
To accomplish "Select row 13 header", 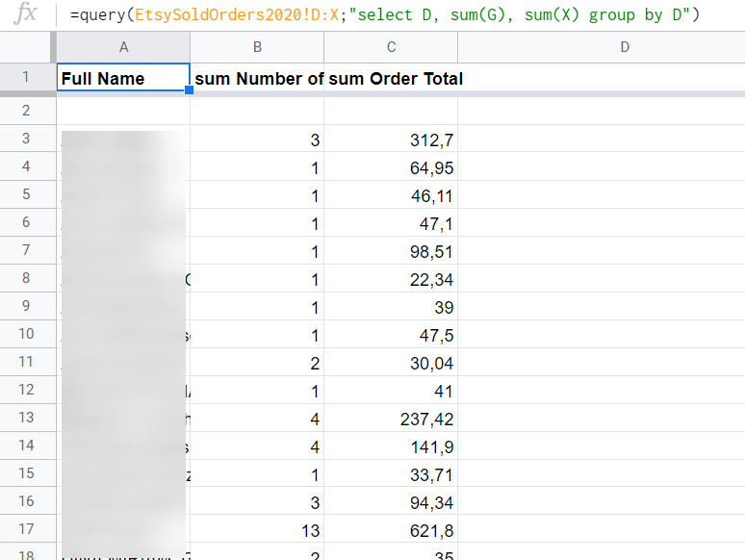I will point(26,418).
